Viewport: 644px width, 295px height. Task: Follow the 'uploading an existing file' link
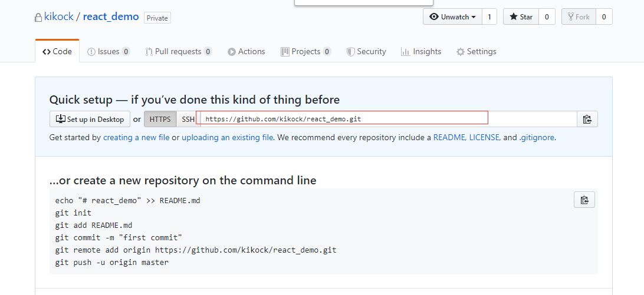(228, 137)
